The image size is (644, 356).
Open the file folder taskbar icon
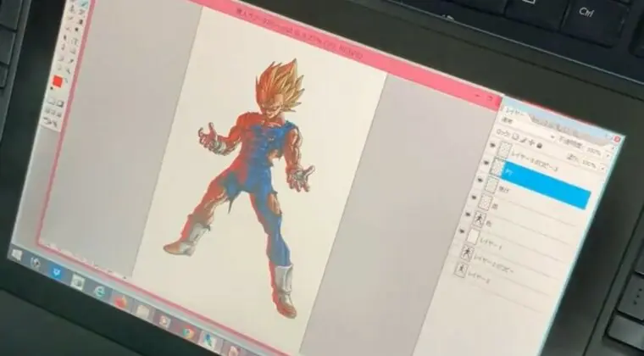[x=142, y=311]
